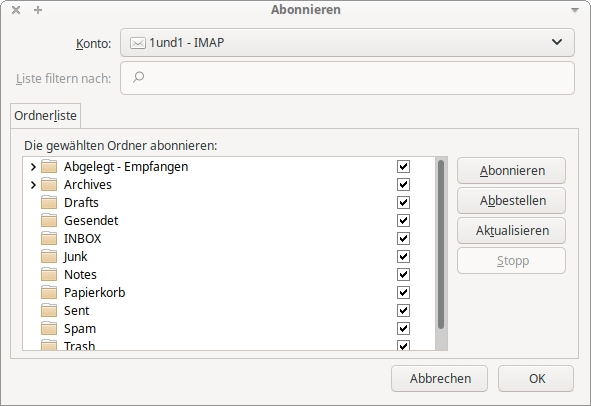This screenshot has width=591, height=406.
Task: Focus the Liste filtern nach field
Action: pyautogui.click(x=347, y=78)
